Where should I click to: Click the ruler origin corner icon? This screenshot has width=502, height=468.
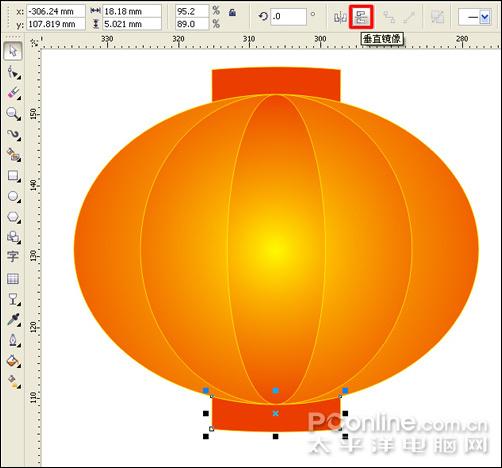(x=34, y=43)
